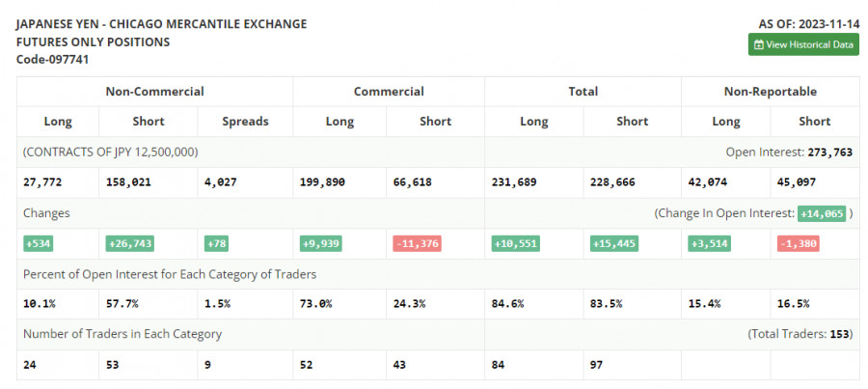This screenshot has height=389, width=868.
Task: Select the spreads value 4,027
Action: coord(220,181)
